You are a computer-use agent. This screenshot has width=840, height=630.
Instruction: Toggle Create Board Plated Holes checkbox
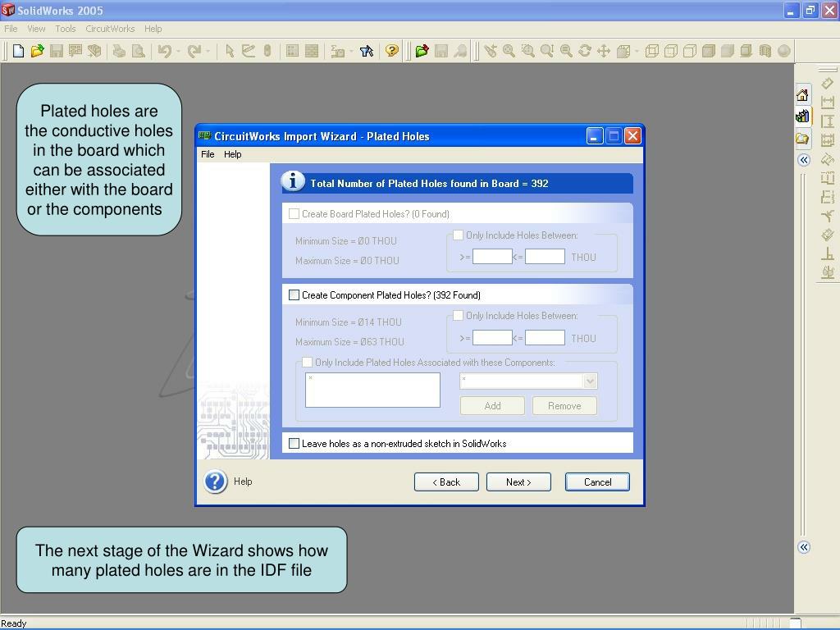coord(294,214)
